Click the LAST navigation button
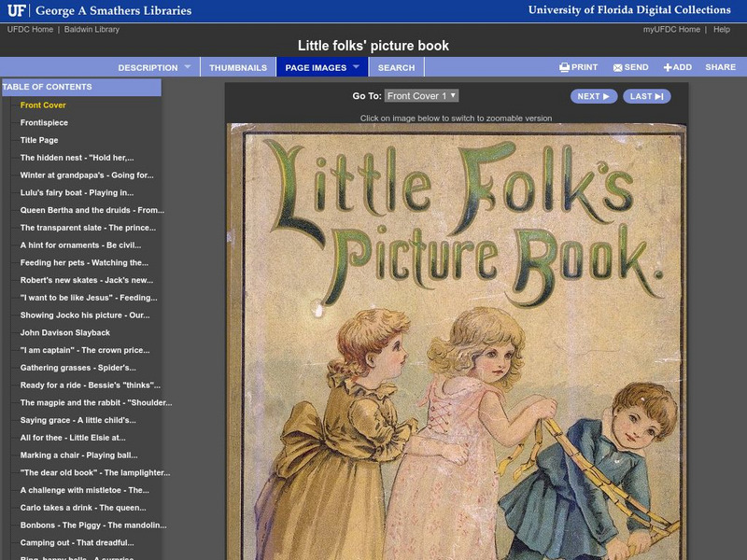The image size is (747, 560). [x=647, y=96]
